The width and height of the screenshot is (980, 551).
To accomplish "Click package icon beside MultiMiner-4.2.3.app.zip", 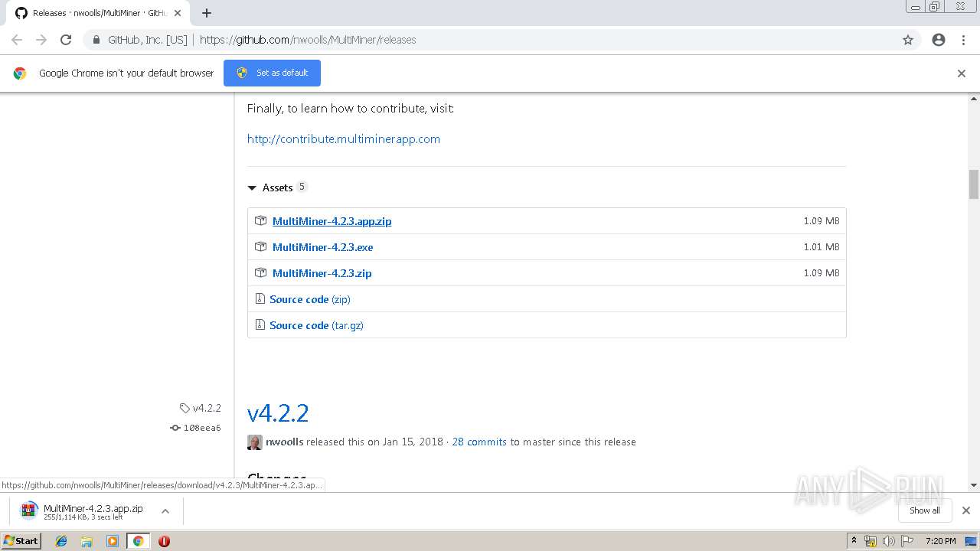I will (260, 221).
